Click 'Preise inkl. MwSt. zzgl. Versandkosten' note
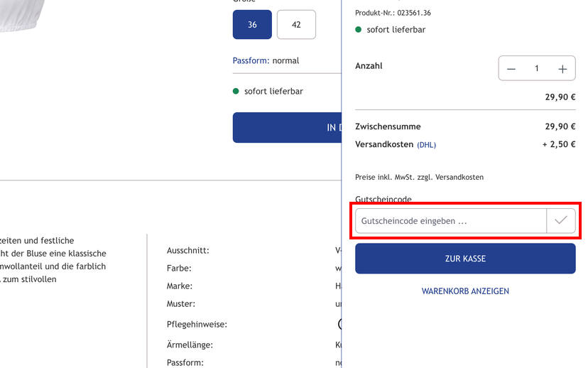The image size is (588, 368). pyautogui.click(x=419, y=177)
